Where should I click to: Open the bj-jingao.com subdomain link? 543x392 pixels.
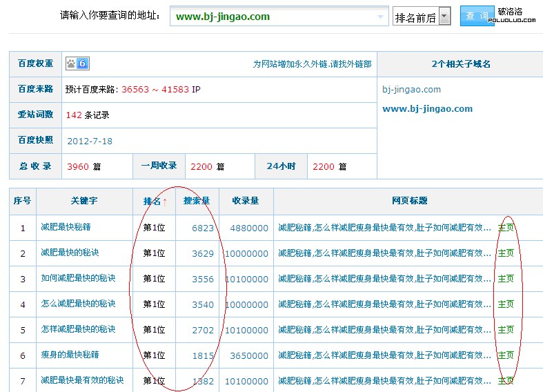click(411, 89)
